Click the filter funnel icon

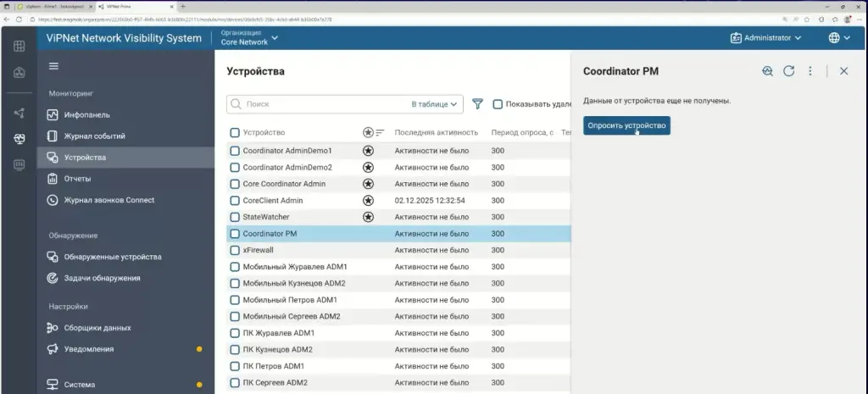point(478,104)
